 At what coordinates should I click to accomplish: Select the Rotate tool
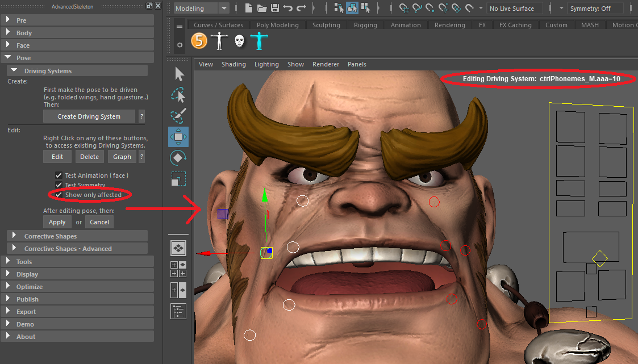click(x=178, y=157)
